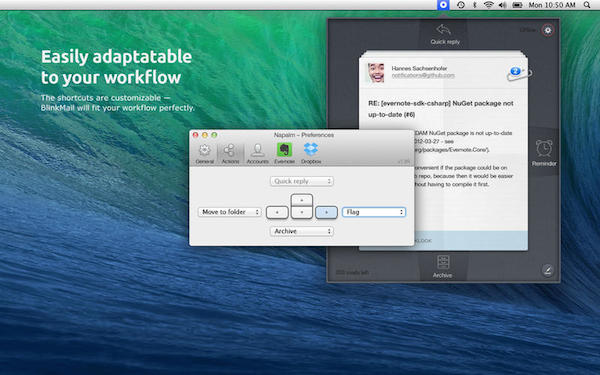
Task: Open Time Machine menu bar icon
Action: tap(461, 5)
